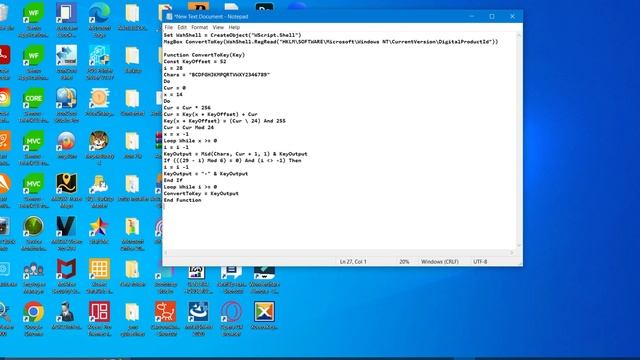Select the orange X on blue square icon
640x360 pixels.
tap(264, 312)
